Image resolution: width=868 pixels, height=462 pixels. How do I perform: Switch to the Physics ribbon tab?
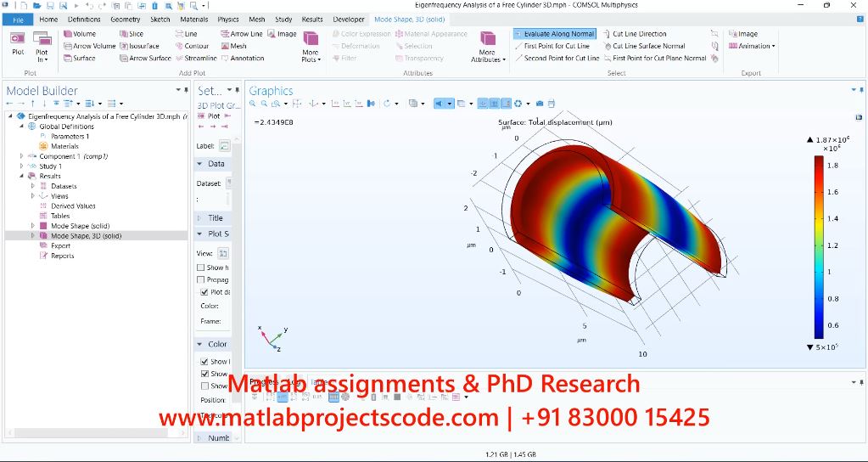coord(228,20)
